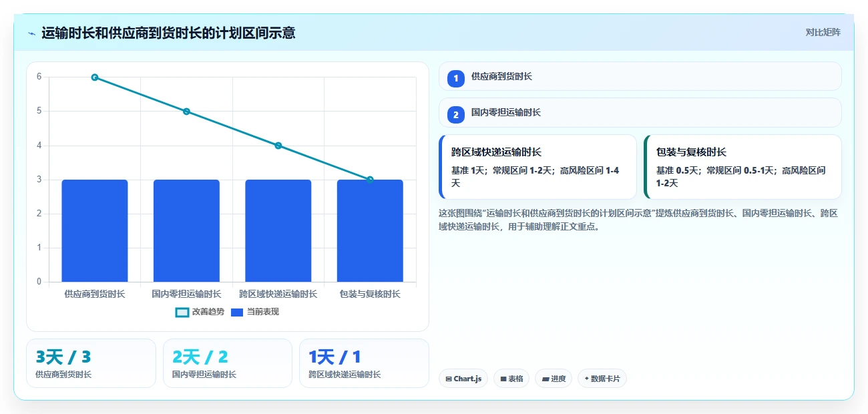Select the 国内零担运输时长 list row

640,112
